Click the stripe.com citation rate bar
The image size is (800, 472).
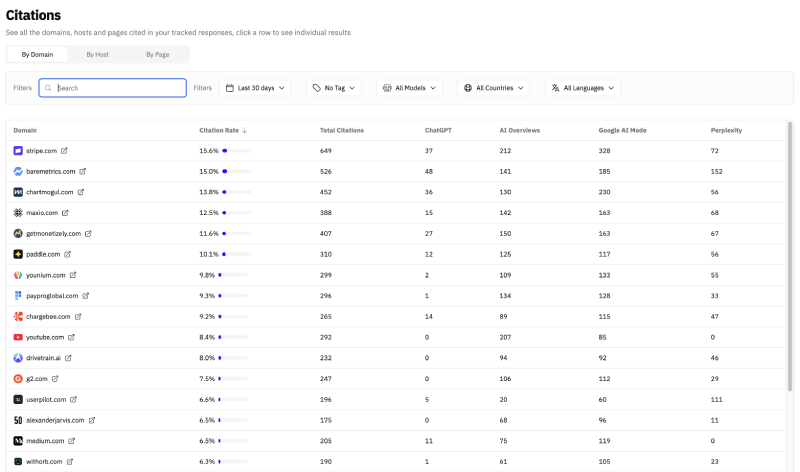pos(237,151)
